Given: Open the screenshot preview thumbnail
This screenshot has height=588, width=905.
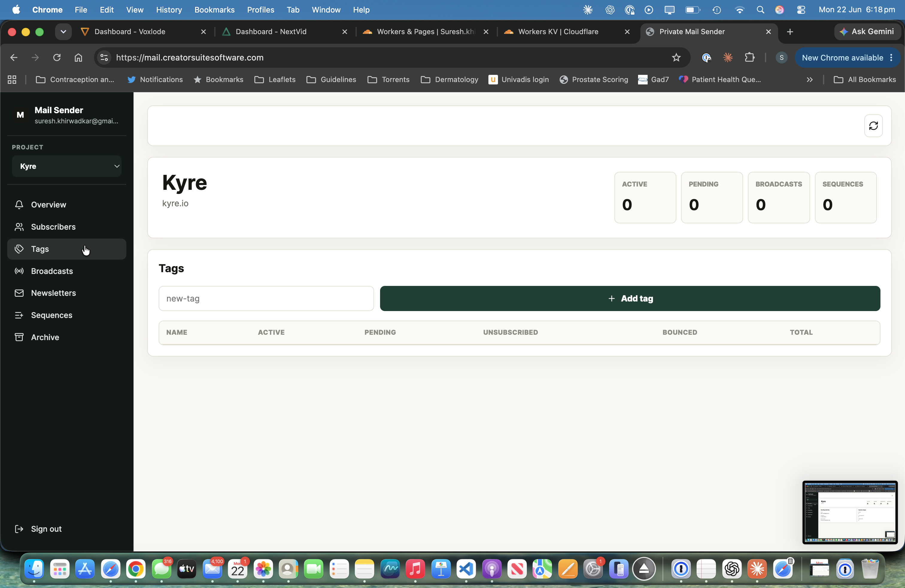Looking at the screenshot, I should (x=850, y=512).
